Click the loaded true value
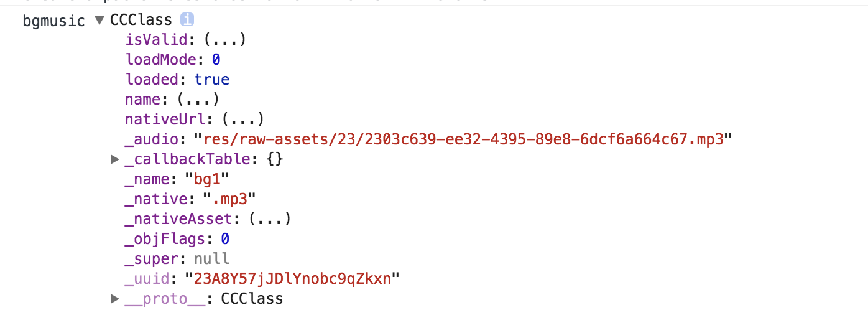The image size is (868, 310). point(211,80)
